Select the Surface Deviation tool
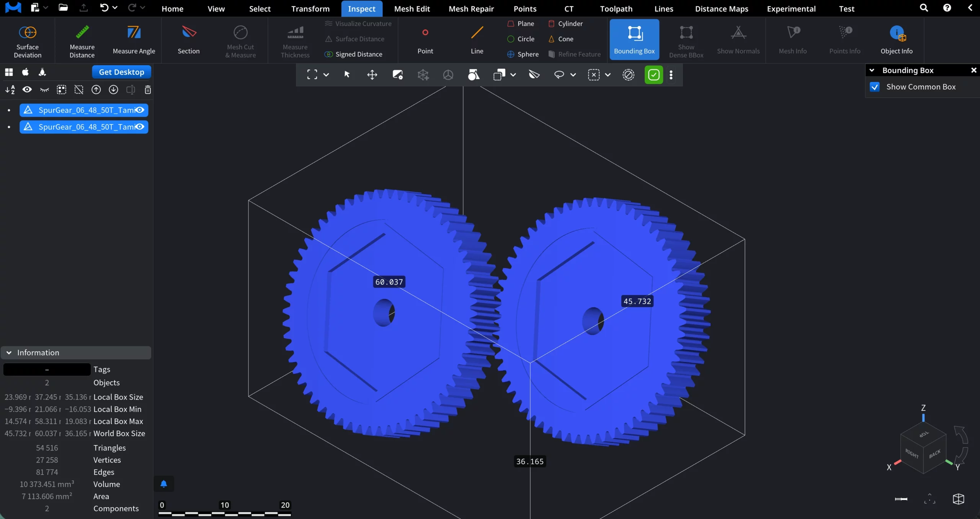The width and height of the screenshot is (980, 519). 26,41
